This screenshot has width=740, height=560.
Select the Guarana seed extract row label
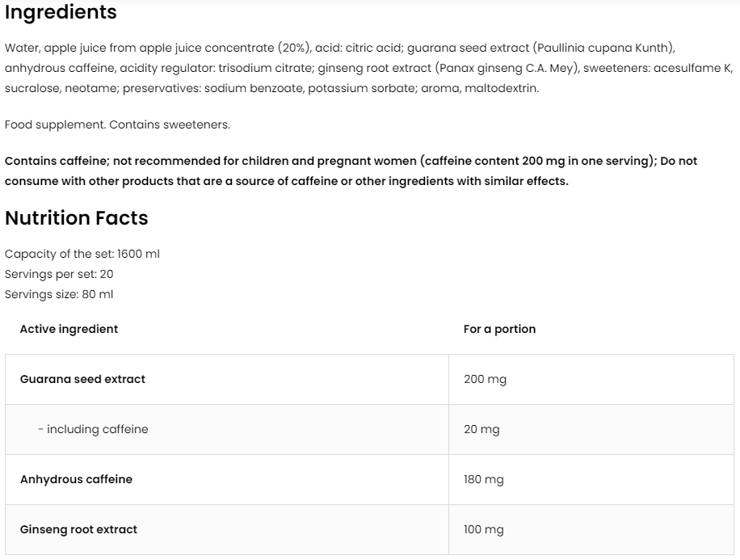click(x=82, y=379)
